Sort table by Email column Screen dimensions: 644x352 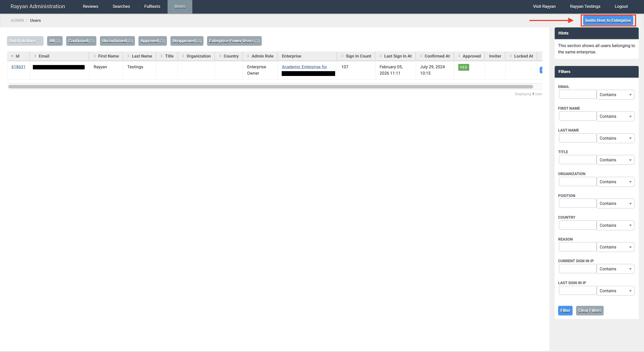tap(44, 56)
